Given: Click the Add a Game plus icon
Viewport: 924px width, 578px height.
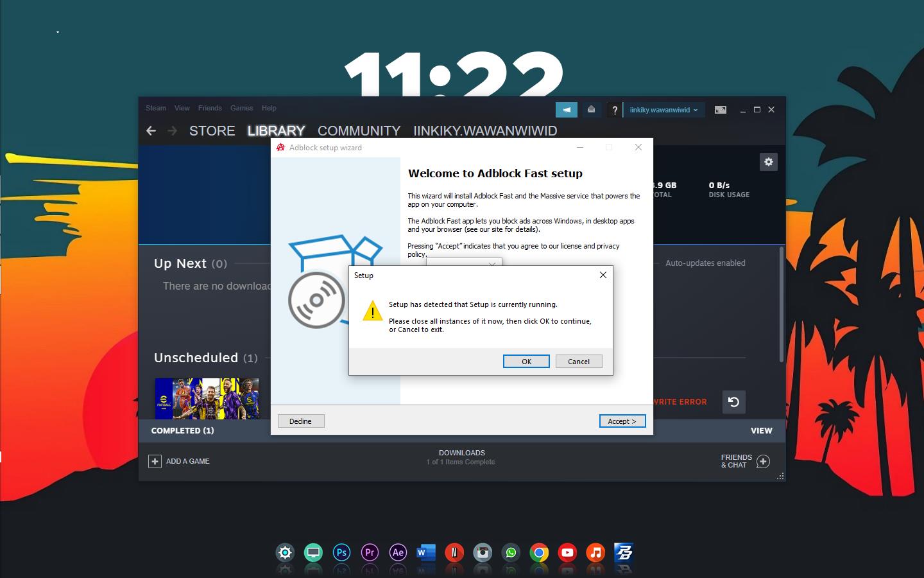Looking at the screenshot, I should pyautogui.click(x=155, y=461).
